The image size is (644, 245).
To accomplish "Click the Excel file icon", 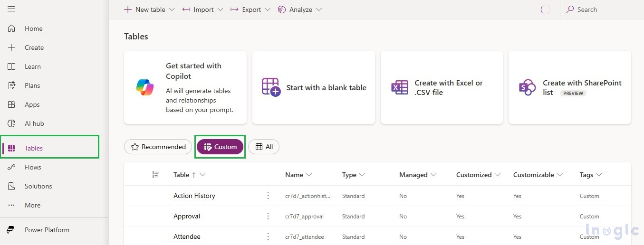I will click(400, 87).
